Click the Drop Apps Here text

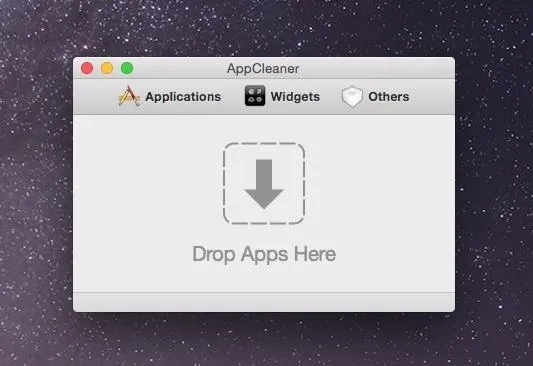point(264,254)
